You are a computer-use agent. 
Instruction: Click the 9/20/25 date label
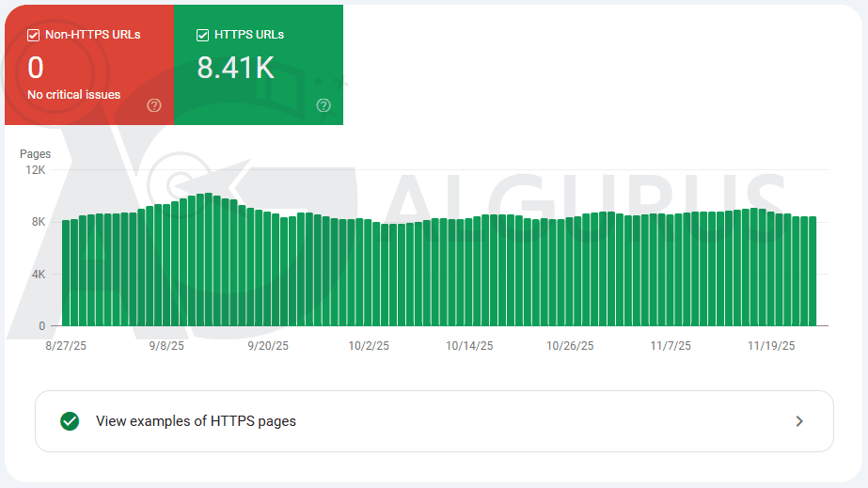tap(268, 346)
